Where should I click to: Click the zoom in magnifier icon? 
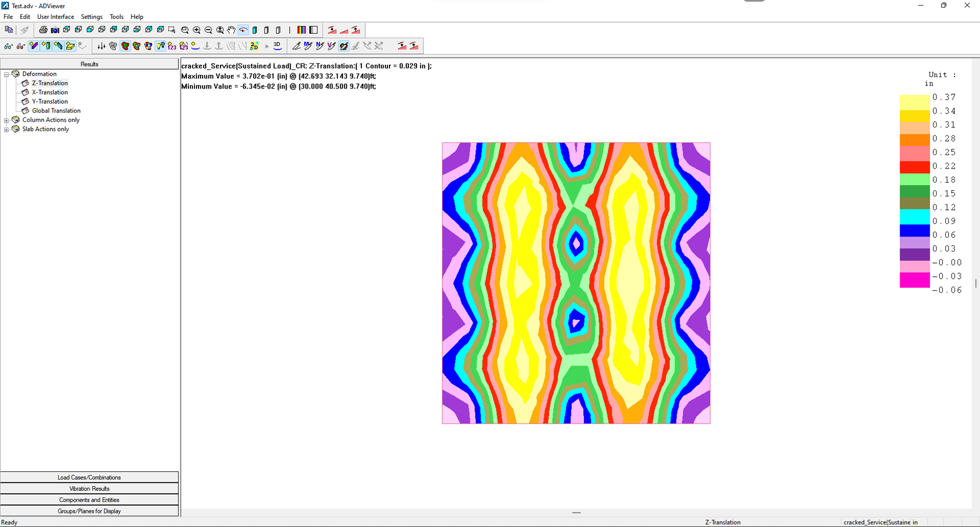pyautogui.click(x=197, y=30)
